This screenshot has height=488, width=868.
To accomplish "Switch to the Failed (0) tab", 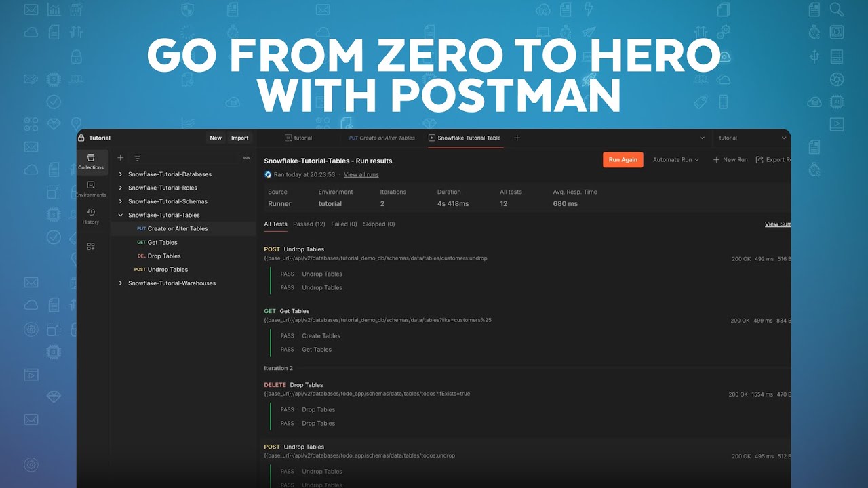I will click(x=344, y=224).
